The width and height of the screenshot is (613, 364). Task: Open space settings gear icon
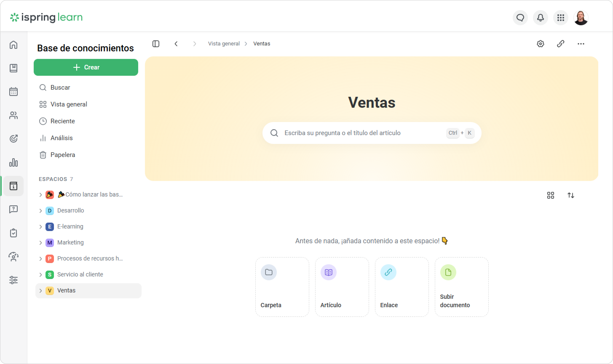(x=540, y=44)
